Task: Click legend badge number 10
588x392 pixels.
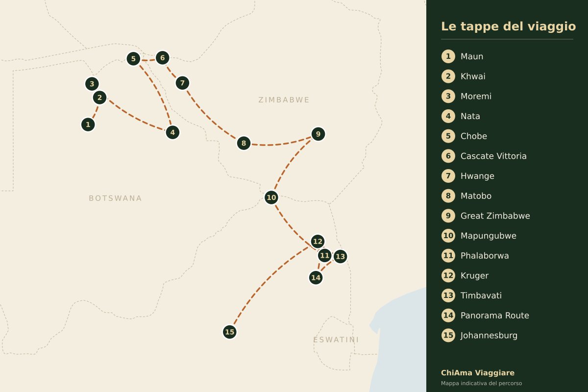Action: tap(448, 236)
